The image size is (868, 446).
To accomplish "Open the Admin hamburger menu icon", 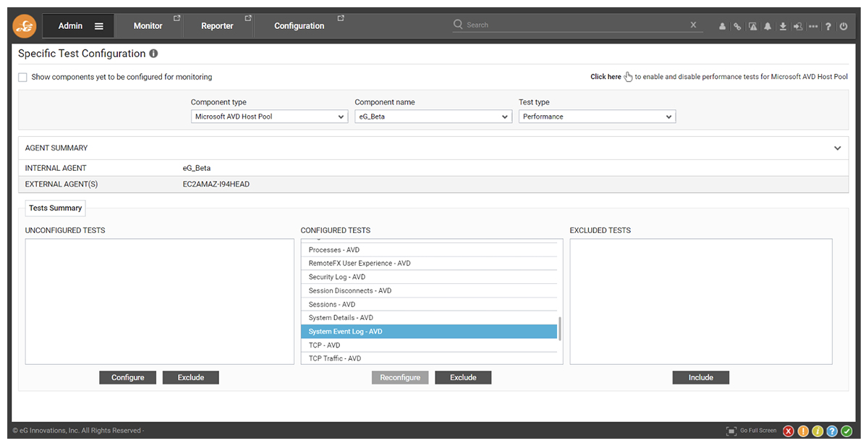I will pos(99,26).
